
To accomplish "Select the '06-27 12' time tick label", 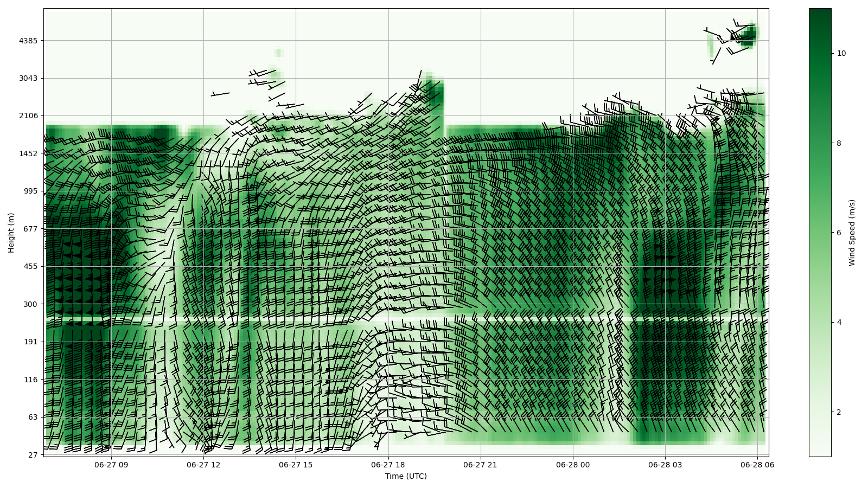I will coord(204,465).
